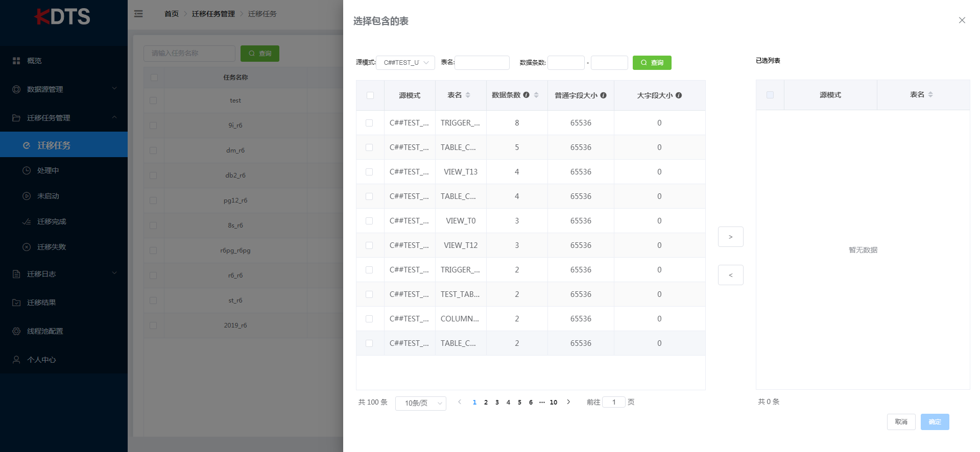Click the info icon beside 数据条数 header
Image resolution: width=980 pixels, height=452 pixels.
click(x=526, y=95)
